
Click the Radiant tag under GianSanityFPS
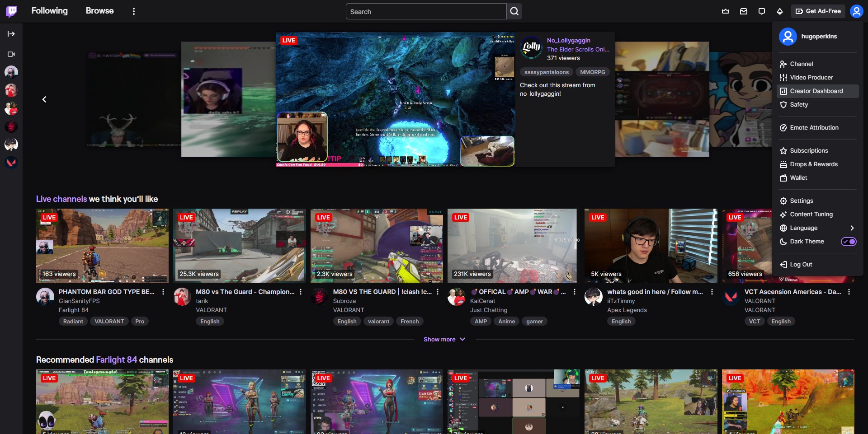(x=73, y=322)
